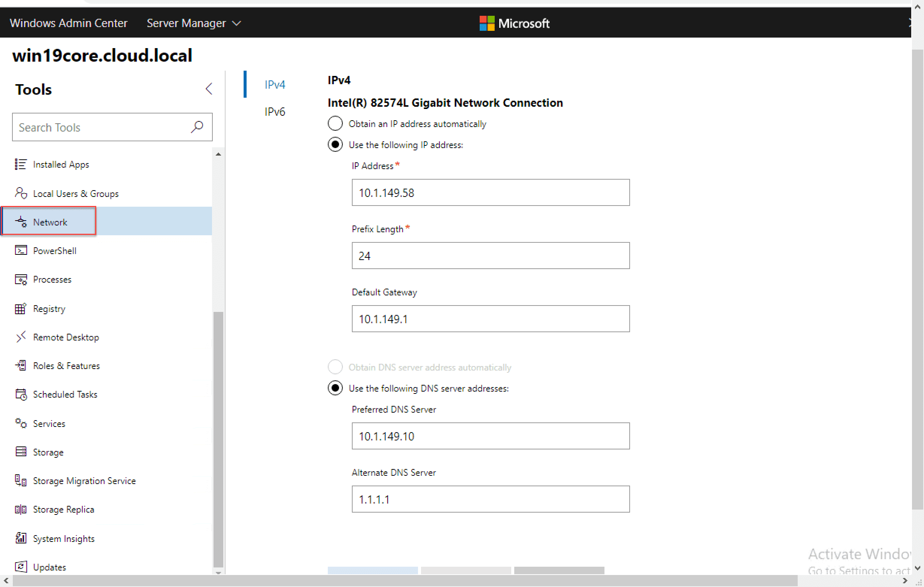Select Use the following DNS server addresses
This screenshot has width=924, height=587.
tap(335, 388)
